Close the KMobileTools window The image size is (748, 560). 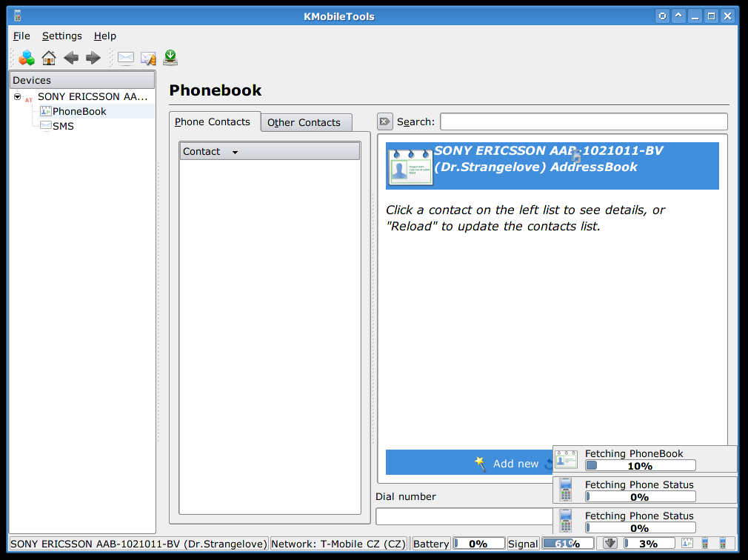pos(728,16)
